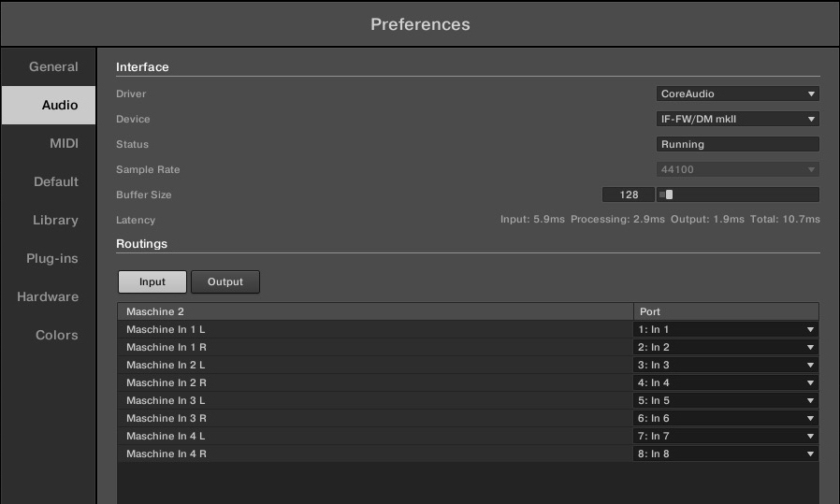Screen dimensions: 840x504
Task: Select the Maschine In 3 L row label
Action: [166, 400]
